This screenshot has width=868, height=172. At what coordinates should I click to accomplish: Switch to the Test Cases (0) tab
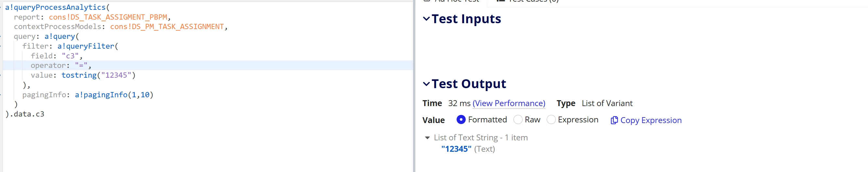pos(528,1)
